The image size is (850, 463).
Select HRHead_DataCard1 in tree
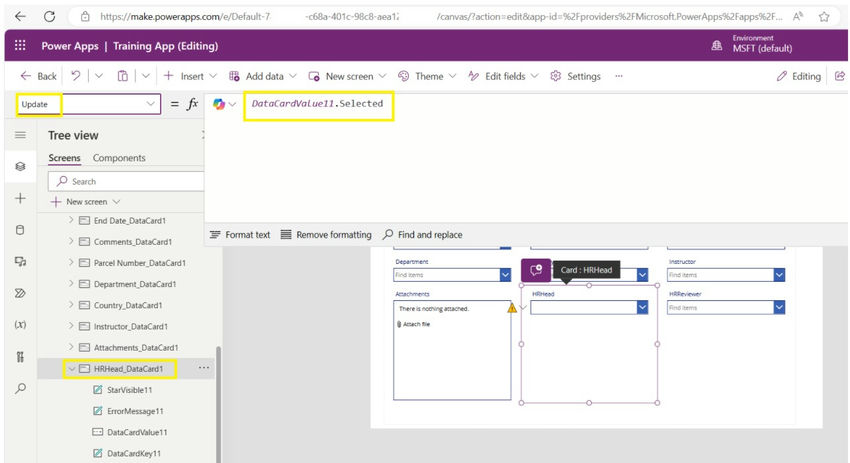click(128, 369)
